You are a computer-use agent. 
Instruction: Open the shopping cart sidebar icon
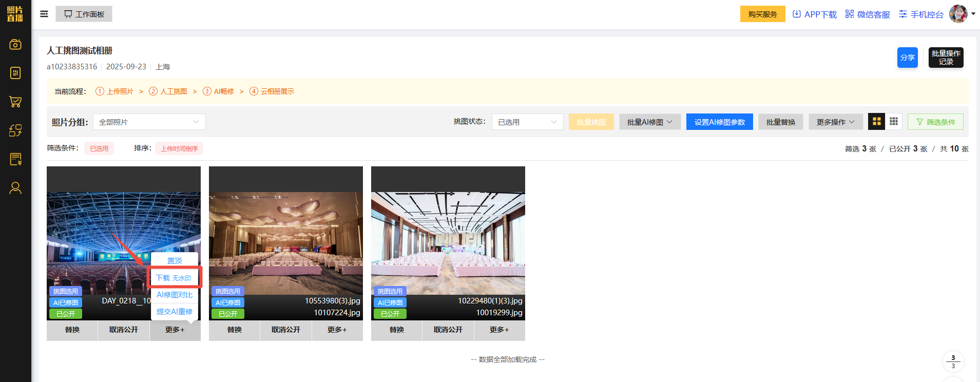click(15, 102)
